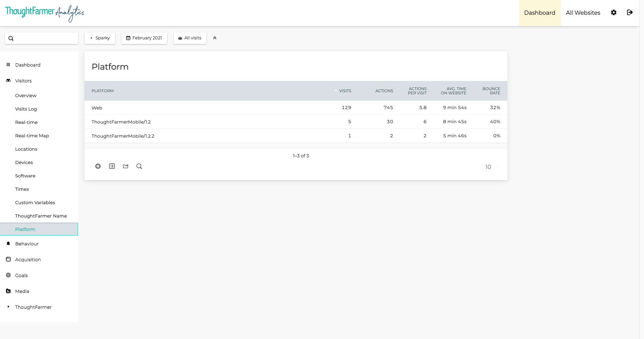Sort by Bounce Rate column header
The height and width of the screenshot is (339, 644).
tap(491, 91)
